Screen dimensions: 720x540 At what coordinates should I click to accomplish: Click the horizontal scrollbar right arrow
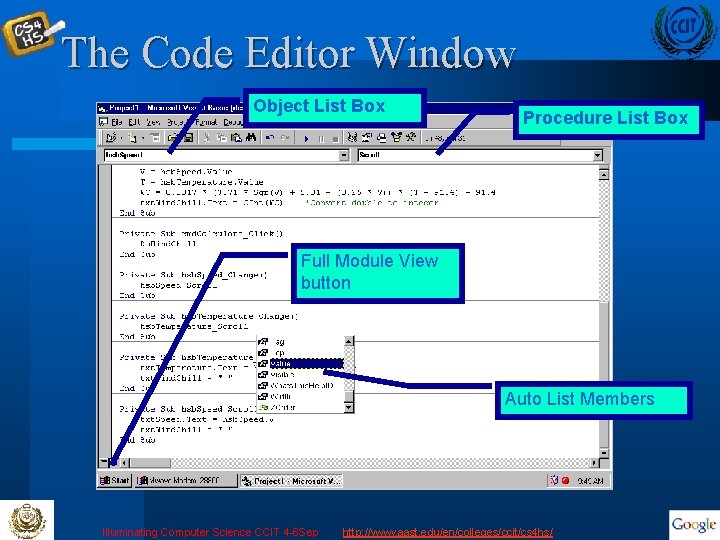[595, 463]
